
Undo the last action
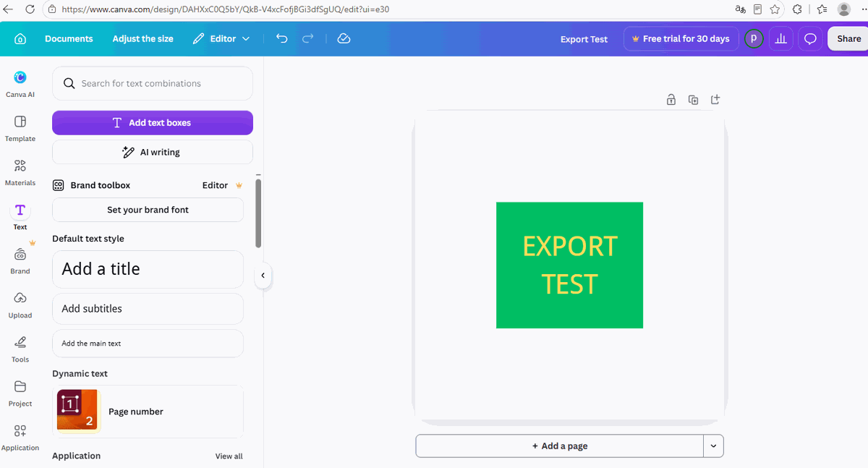[x=282, y=39]
